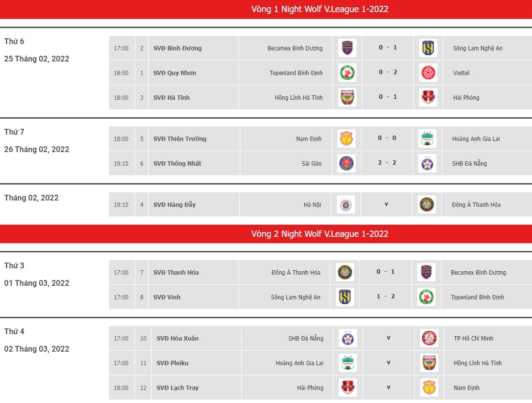
Task: Click TP Hồ Chí Minh logo in match 10
Action: click(429, 338)
